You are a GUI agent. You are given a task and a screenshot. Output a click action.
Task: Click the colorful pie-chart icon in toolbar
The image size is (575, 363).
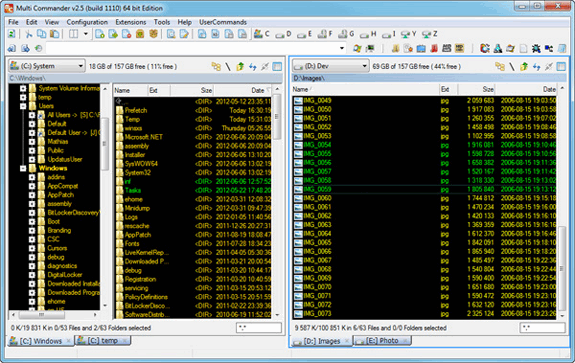(x=485, y=48)
